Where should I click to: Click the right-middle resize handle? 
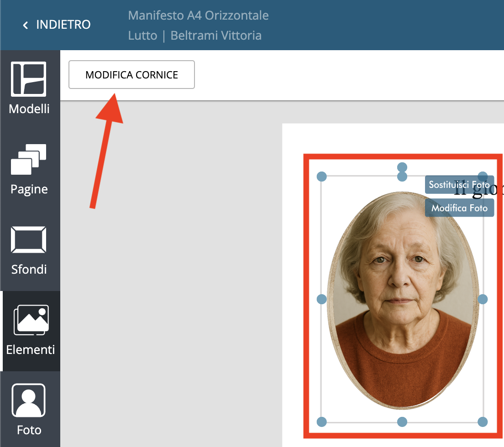[483, 299]
